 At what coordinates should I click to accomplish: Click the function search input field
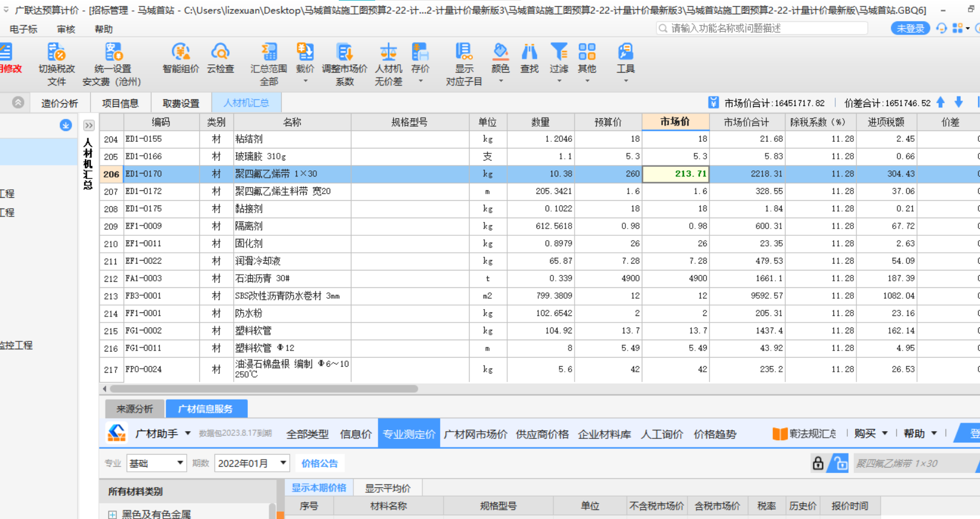tap(762, 28)
